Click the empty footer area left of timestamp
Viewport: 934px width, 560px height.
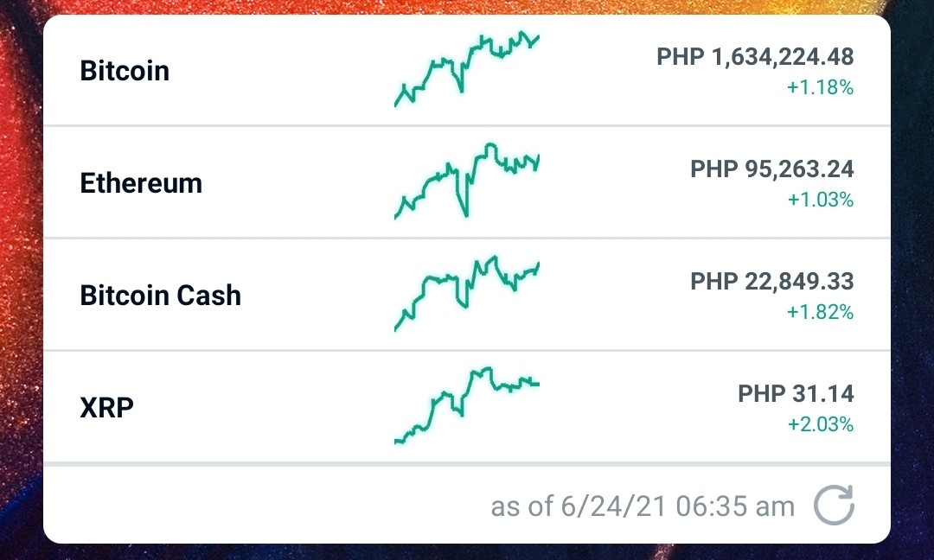click(262, 505)
